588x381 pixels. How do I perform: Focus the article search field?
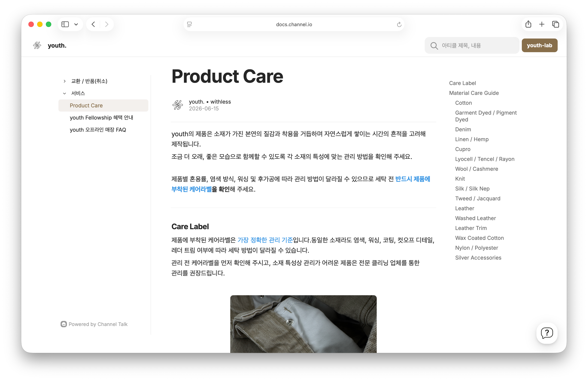pyautogui.click(x=472, y=46)
